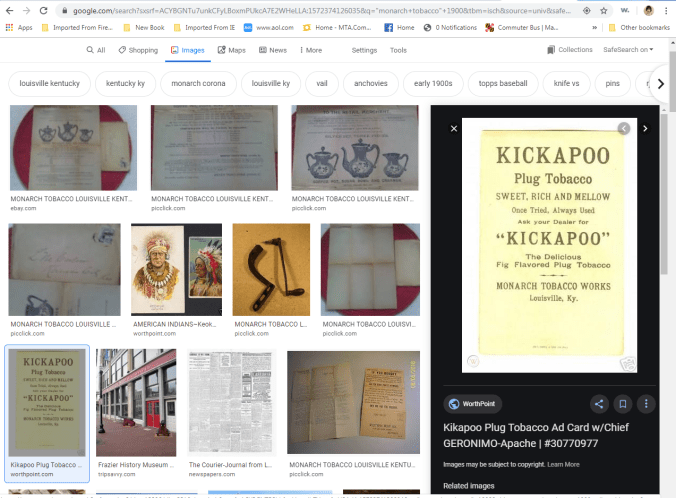Open Chrome three-dot menu
Screen dimensions: 676x498
(666, 11)
